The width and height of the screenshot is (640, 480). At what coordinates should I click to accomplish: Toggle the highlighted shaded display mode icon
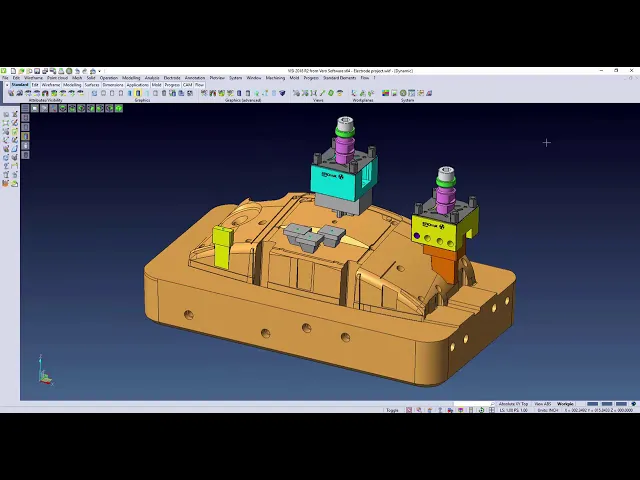pyautogui.click(x=138, y=93)
